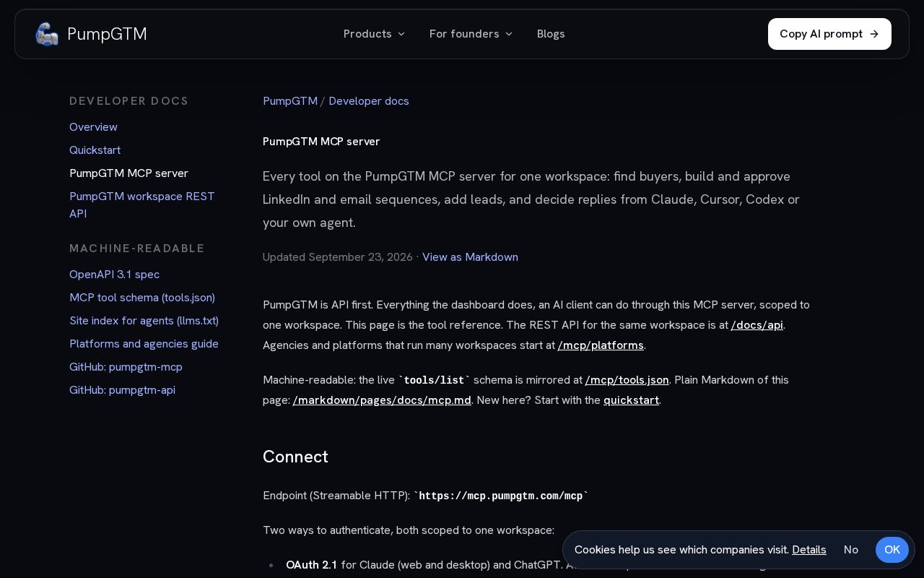Go to the Blogs page
This screenshot has width=924, height=578.
pyautogui.click(x=551, y=34)
